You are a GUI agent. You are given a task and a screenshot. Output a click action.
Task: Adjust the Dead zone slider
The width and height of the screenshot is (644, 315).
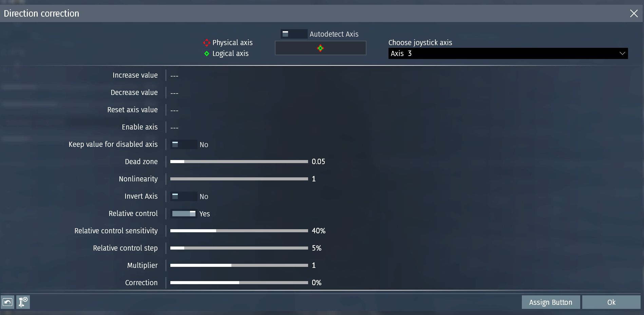coord(239,162)
